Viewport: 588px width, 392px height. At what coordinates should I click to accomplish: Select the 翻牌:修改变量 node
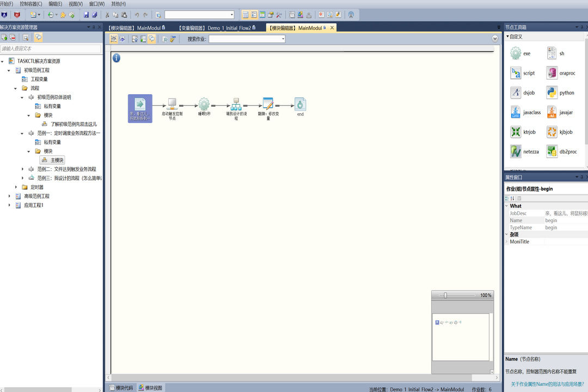(268, 104)
